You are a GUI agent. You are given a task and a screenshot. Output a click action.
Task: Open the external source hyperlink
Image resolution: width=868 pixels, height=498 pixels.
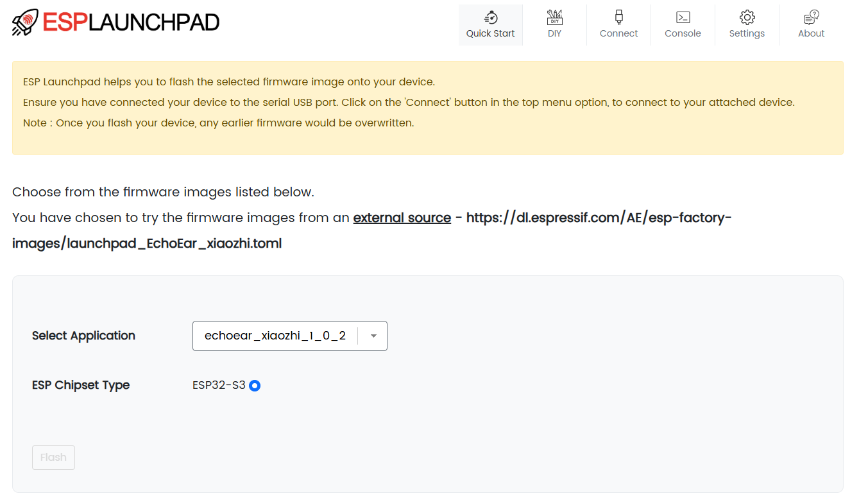[x=402, y=218]
